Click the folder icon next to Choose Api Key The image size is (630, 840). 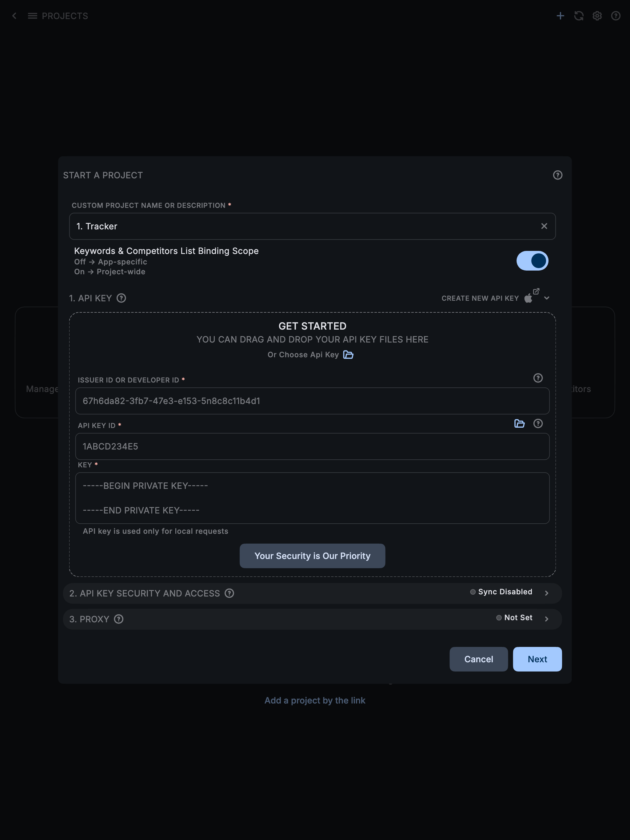(348, 355)
